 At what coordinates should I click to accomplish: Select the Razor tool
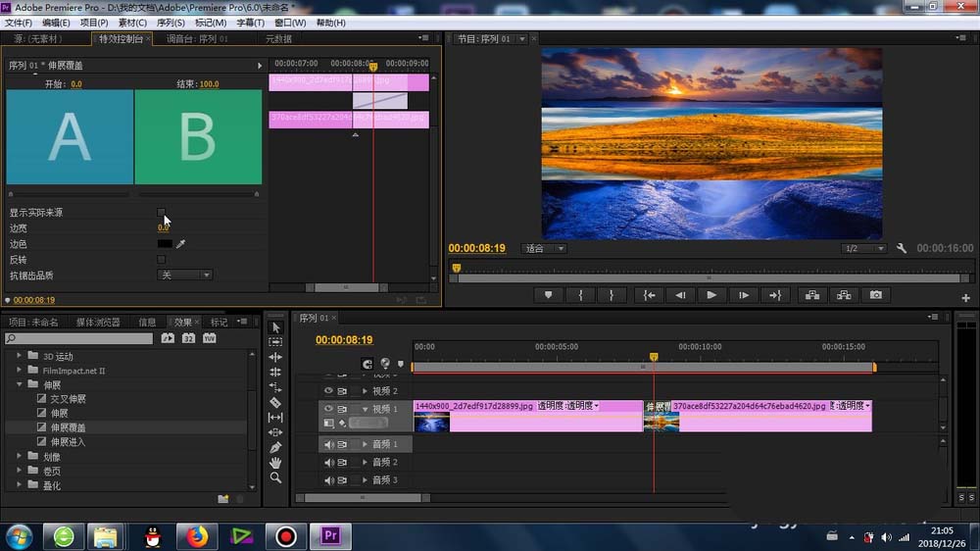pos(275,402)
